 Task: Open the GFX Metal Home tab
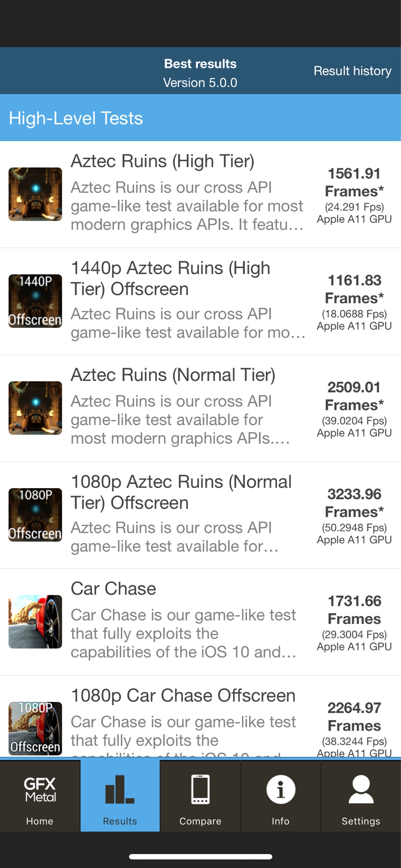pyautogui.click(x=40, y=796)
